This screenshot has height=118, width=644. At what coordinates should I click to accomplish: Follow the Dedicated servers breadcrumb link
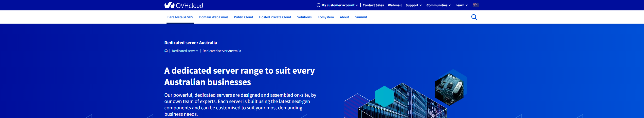pos(185,51)
